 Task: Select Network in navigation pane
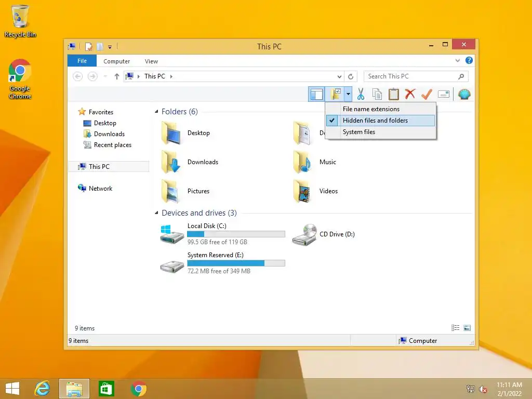point(95,188)
